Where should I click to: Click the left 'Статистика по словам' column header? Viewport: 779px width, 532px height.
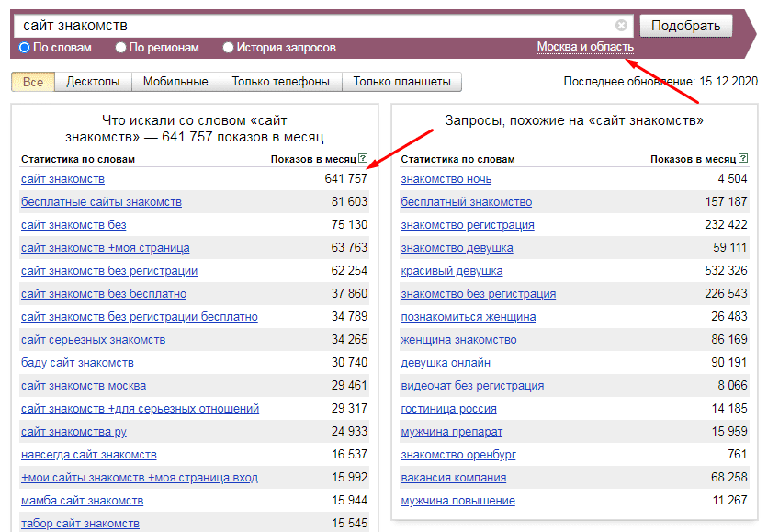click(78, 159)
